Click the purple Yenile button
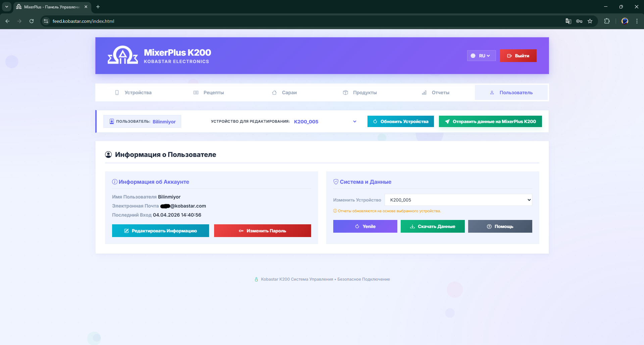Image resolution: width=644 pixels, height=345 pixels. click(365, 226)
